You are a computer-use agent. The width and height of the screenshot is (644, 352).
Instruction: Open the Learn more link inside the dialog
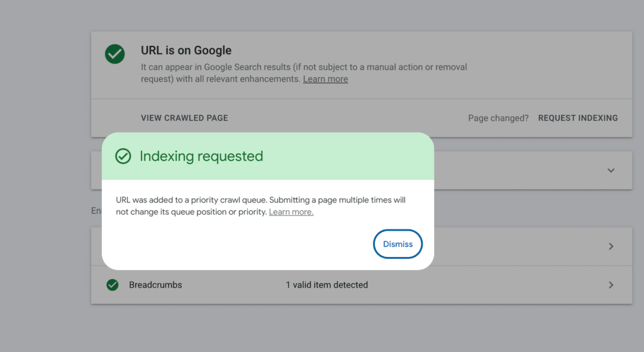click(291, 212)
